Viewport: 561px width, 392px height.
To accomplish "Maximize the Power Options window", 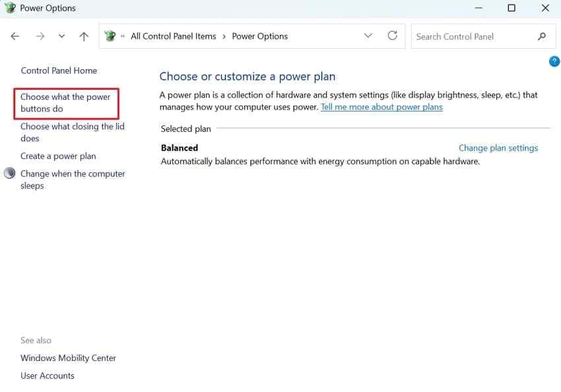I will (511, 8).
